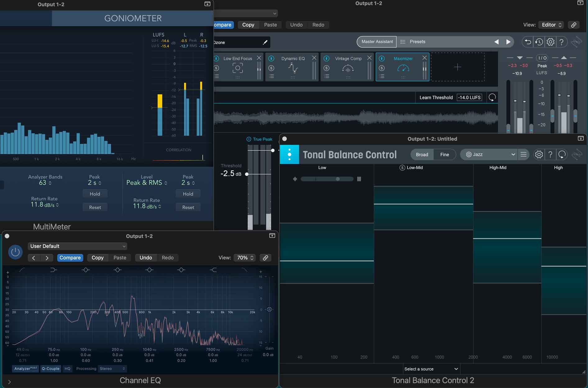This screenshot has width=588, height=388.
Task: Select the Vintage Comp module icon
Action: (348, 68)
